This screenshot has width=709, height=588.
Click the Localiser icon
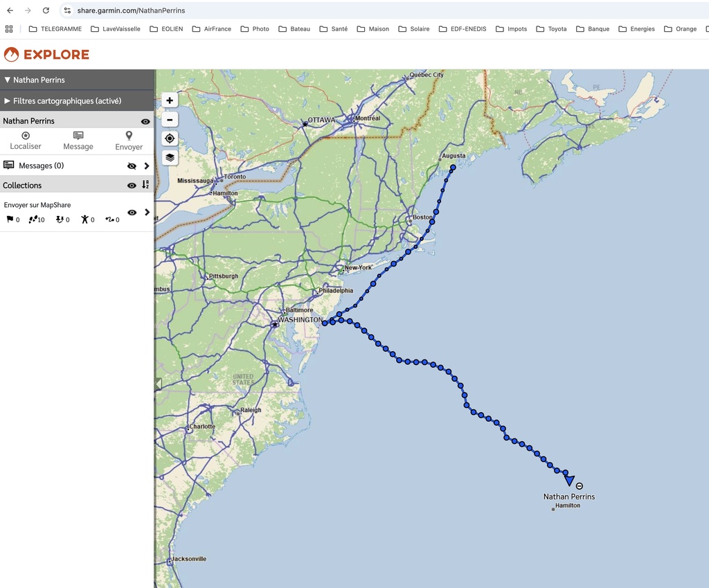pyautogui.click(x=26, y=136)
